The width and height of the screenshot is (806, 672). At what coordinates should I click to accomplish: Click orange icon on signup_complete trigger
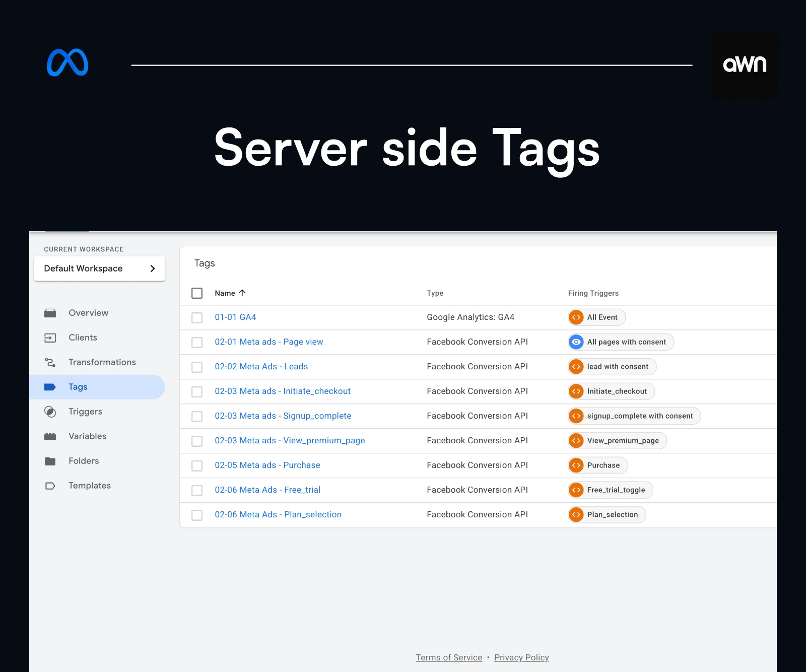[576, 416]
